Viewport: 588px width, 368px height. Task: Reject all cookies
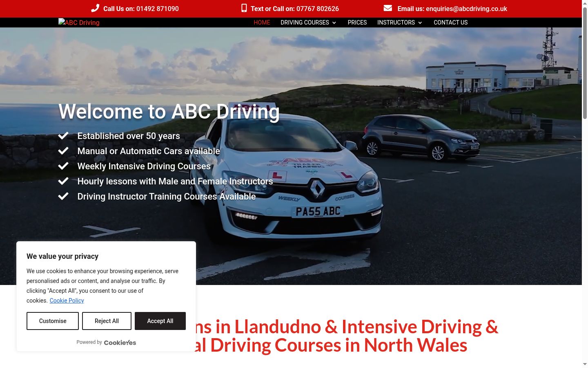(107, 321)
